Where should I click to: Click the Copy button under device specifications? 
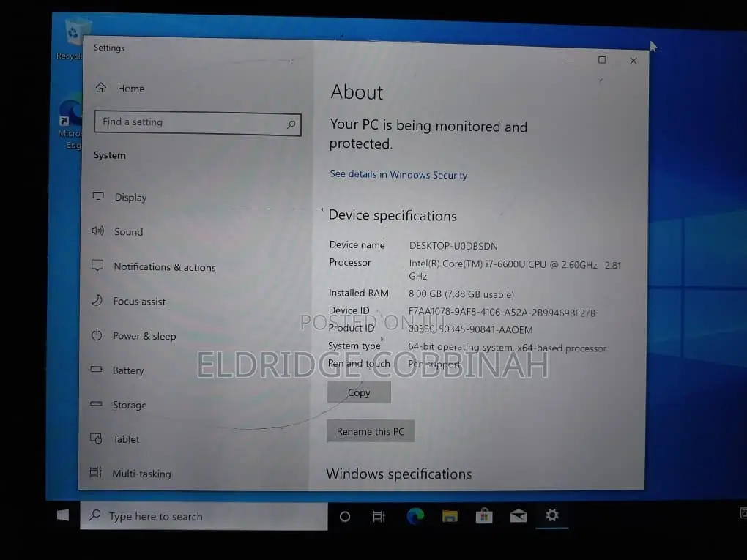pyautogui.click(x=359, y=392)
